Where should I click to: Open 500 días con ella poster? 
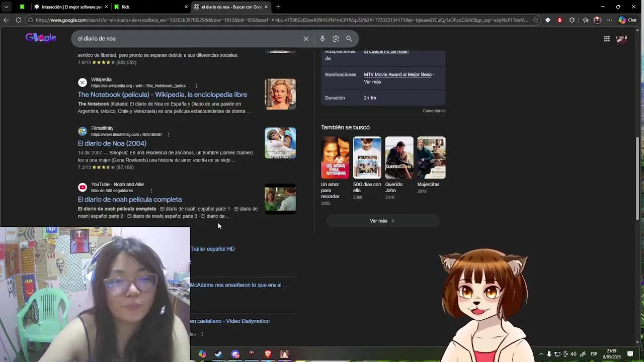point(367,157)
